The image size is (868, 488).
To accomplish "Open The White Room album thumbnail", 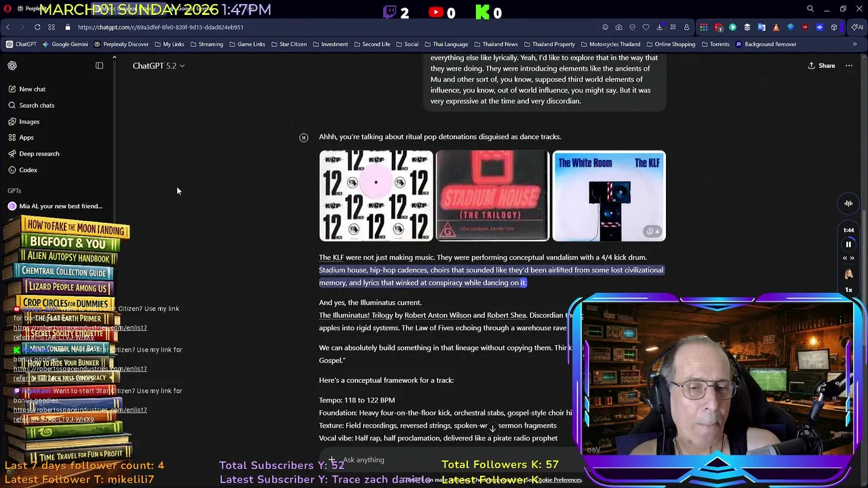I will pos(609,196).
